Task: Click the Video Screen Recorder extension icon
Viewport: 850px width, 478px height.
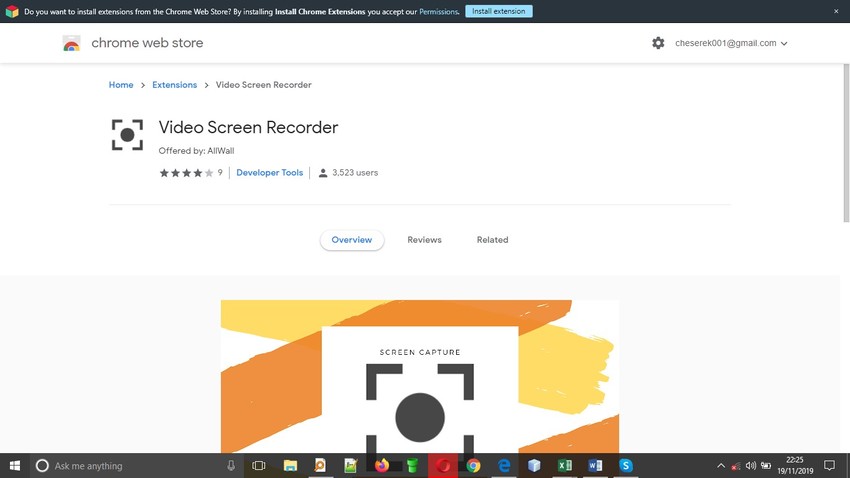Action: (127, 135)
